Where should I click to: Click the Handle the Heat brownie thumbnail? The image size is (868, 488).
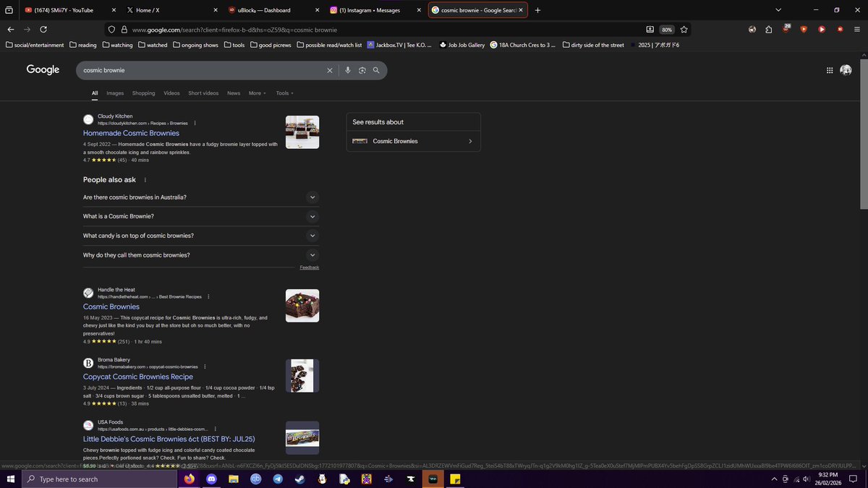(x=302, y=306)
